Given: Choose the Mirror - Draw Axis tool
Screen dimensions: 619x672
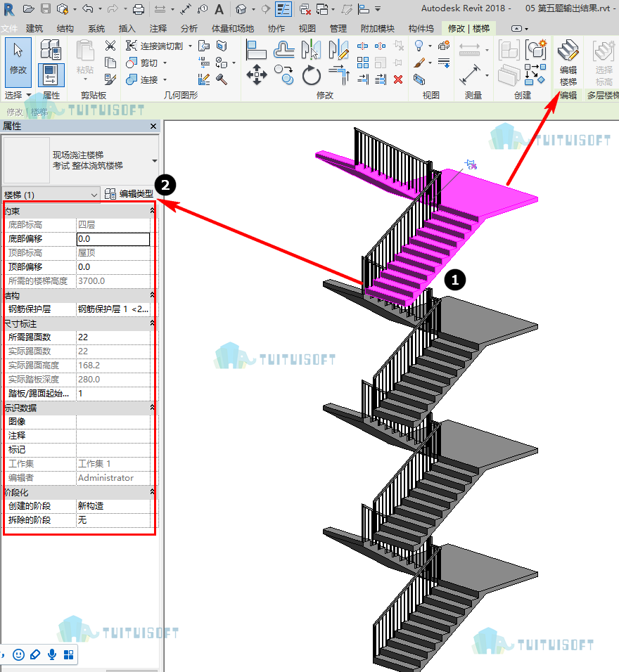Looking at the screenshot, I should pos(338,49).
